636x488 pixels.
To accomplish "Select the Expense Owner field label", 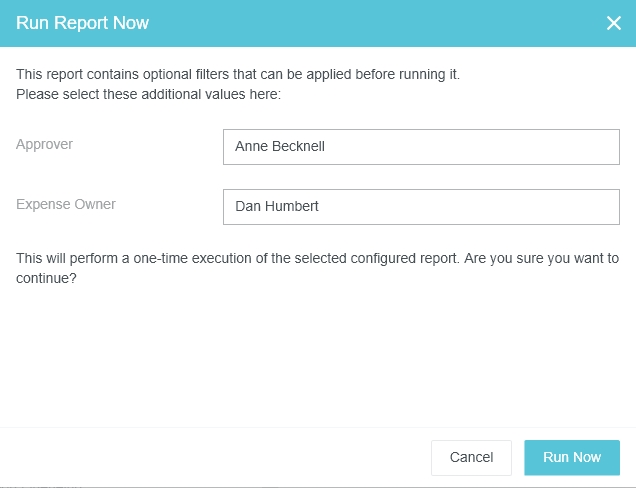I will click(x=65, y=204).
